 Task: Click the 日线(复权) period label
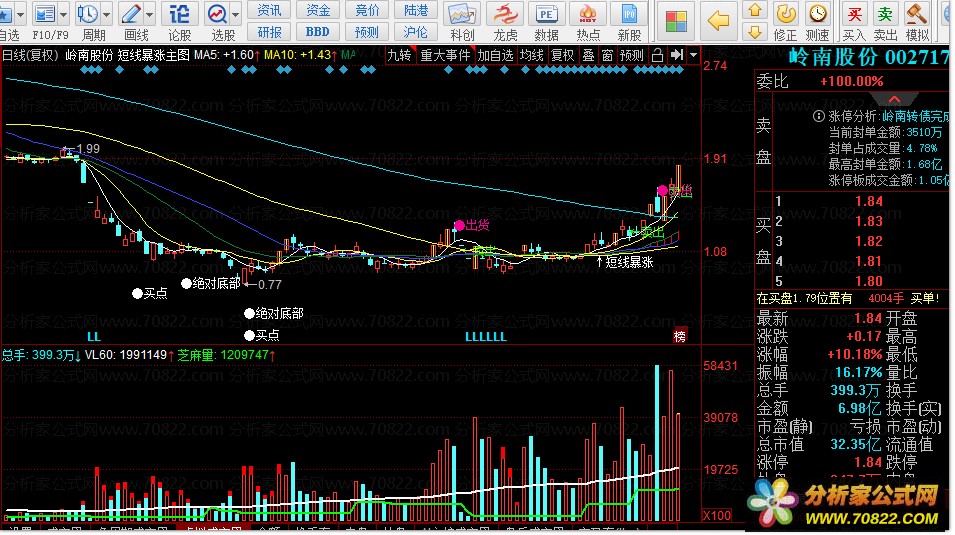click(x=30, y=55)
